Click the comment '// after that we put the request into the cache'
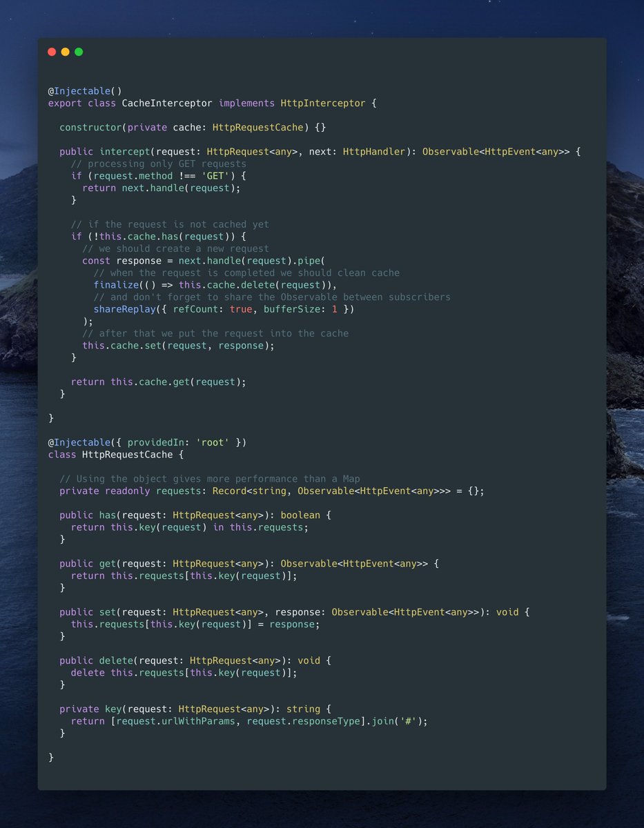The image size is (644, 828). click(215, 333)
